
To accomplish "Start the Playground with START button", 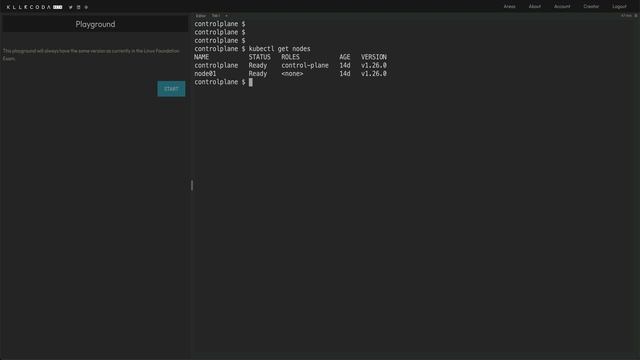I will pyautogui.click(x=171, y=89).
